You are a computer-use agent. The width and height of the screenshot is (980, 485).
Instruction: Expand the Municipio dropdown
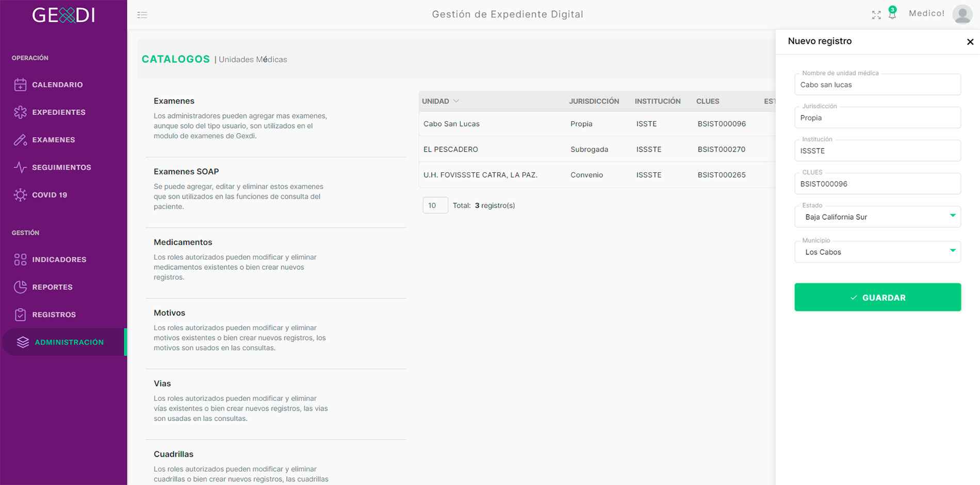pyautogui.click(x=877, y=252)
